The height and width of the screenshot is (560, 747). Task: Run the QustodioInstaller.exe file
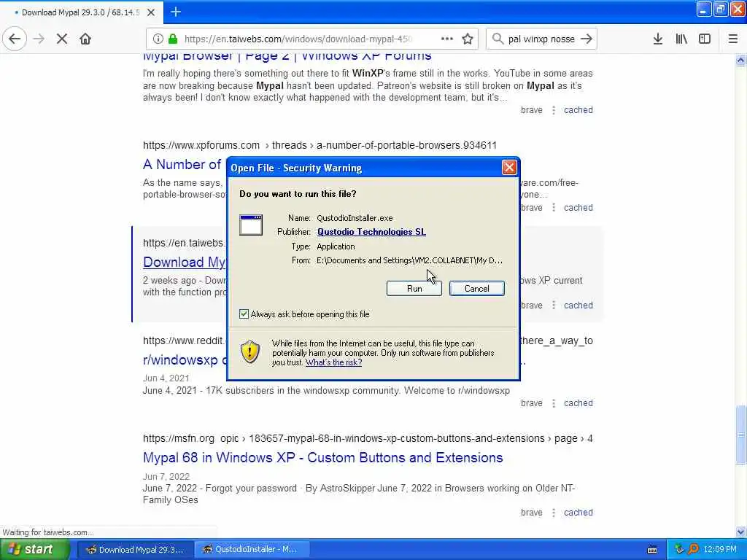click(x=414, y=289)
